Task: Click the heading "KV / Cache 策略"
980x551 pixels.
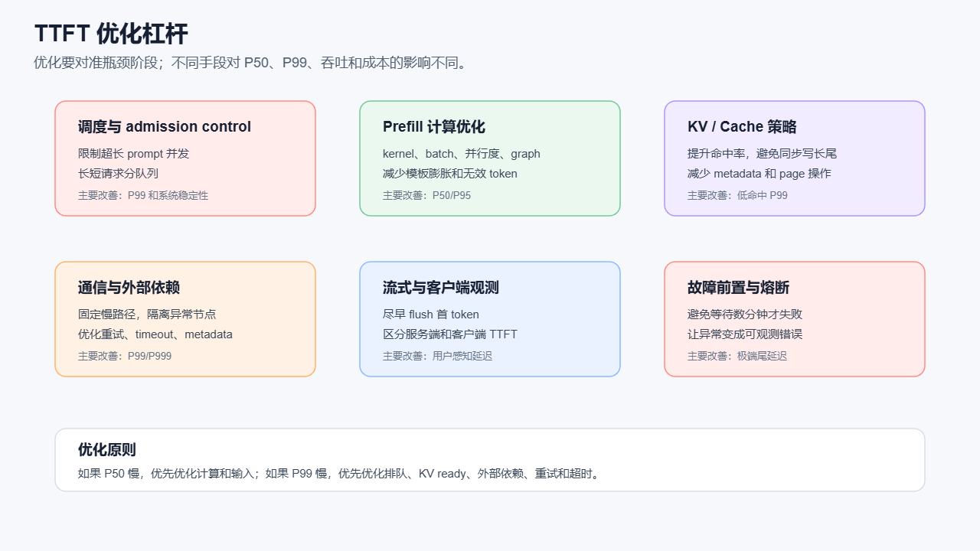Action: tap(742, 127)
